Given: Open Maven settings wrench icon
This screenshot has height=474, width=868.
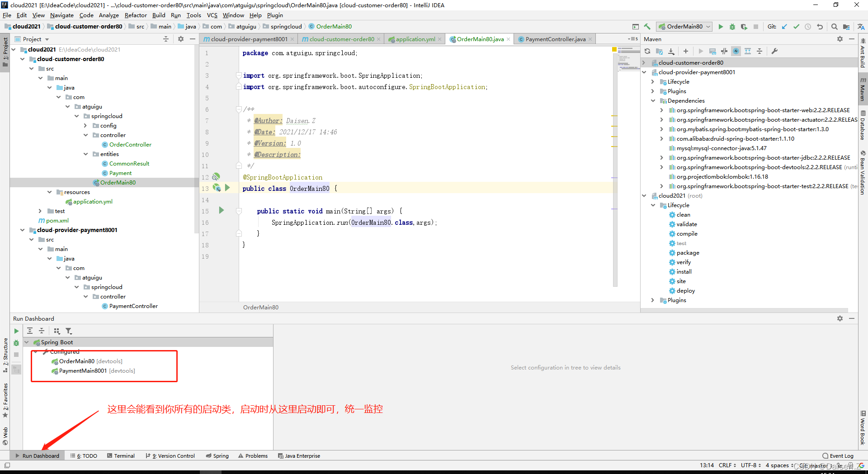Looking at the screenshot, I should 774,51.
